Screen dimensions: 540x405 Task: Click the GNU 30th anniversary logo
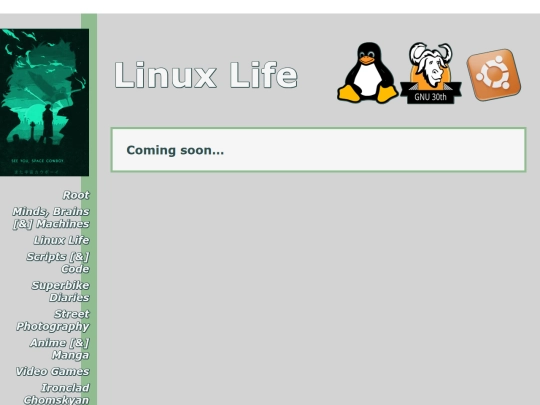pyautogui.click(x=431, y=73)
